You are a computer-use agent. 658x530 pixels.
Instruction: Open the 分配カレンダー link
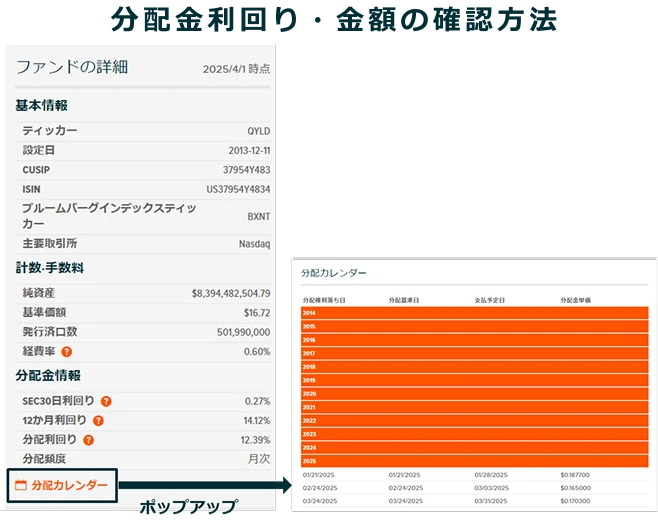point(70,486)
